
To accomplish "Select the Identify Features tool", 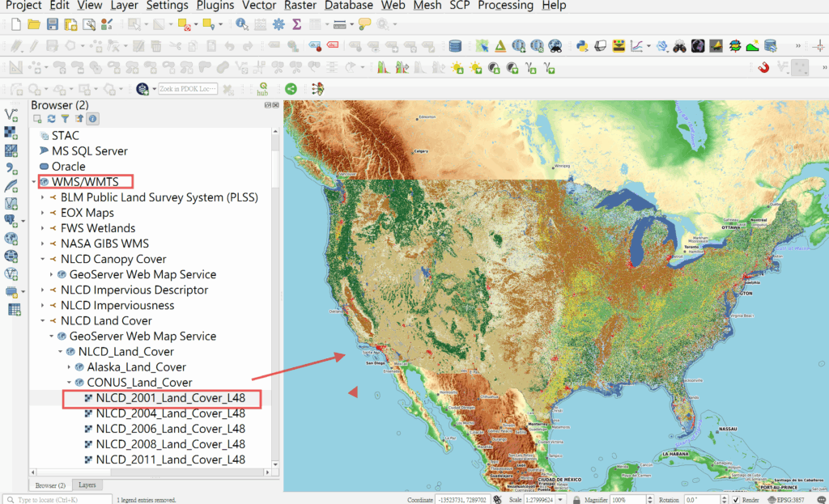I will [x=241, y=24].
